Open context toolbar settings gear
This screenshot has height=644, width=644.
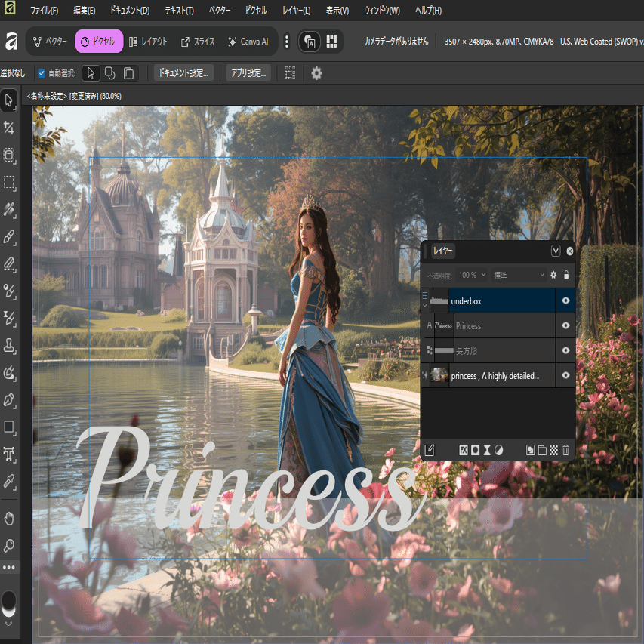coord(316,73)
